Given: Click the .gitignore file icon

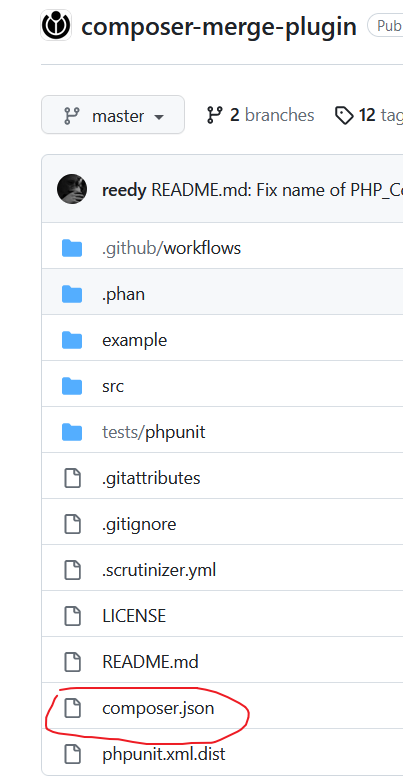Looking at the screenshot, I should coord(72,524).
